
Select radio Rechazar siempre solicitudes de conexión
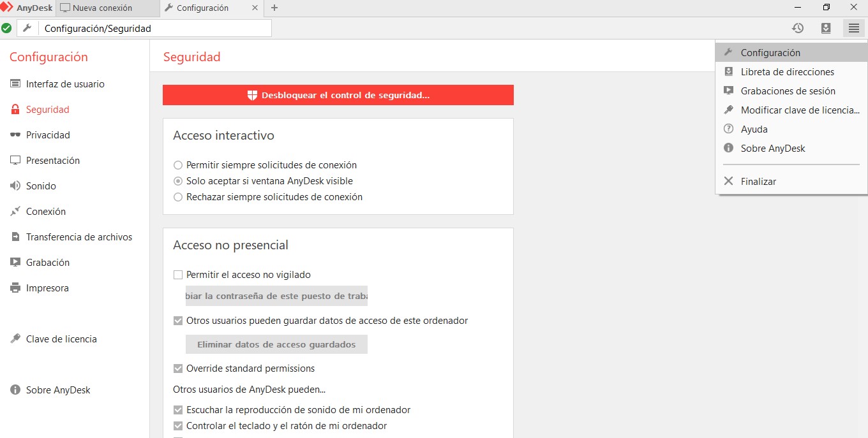click(177, 197)
